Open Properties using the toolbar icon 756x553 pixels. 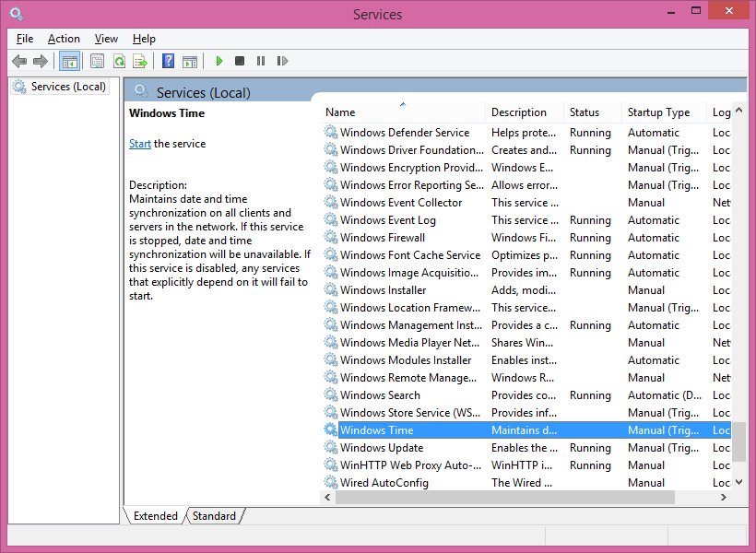(x=96, y=61)
